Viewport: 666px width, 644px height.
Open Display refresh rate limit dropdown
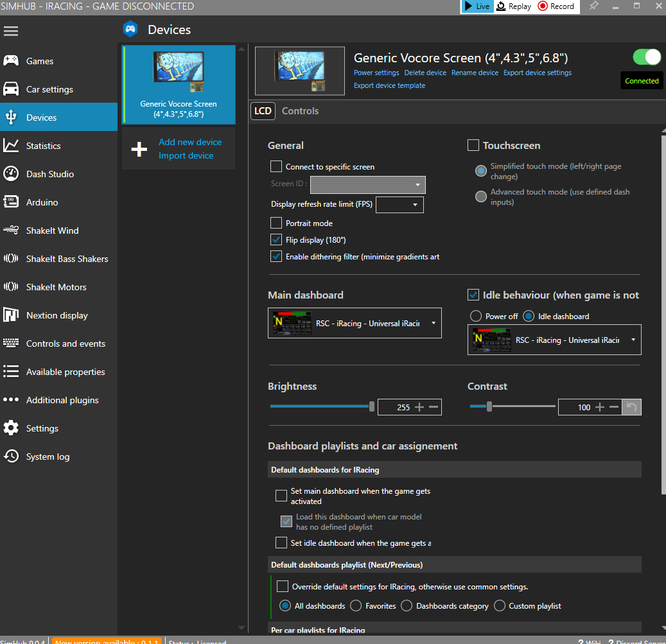tap(399, 205)
